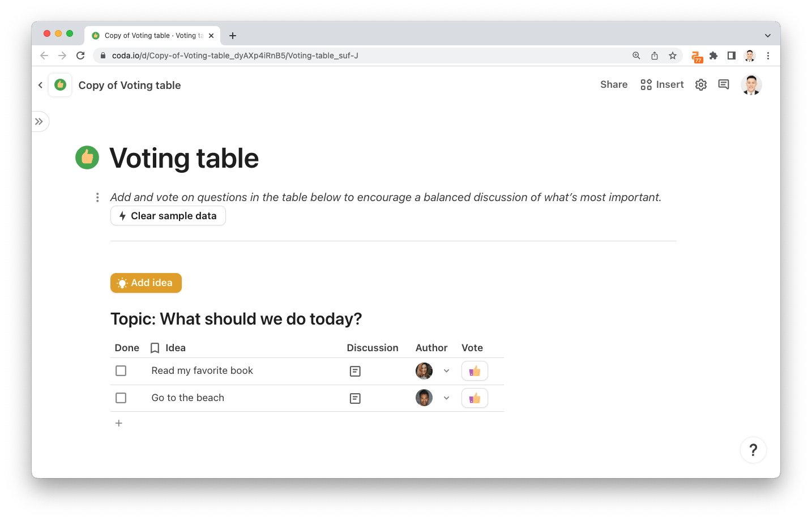Check the Done checkbox for 'Read my favorite book'

click(121, 370)
